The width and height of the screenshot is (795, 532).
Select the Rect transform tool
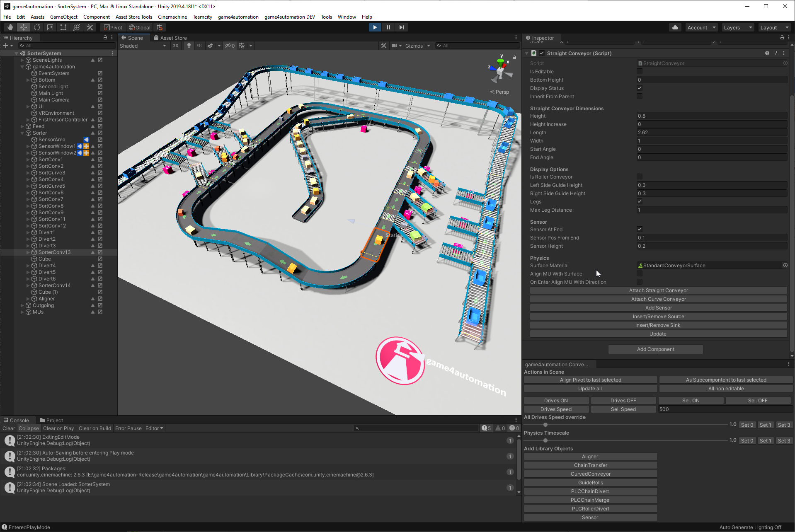pyautogui.click(x=63, y=27)
